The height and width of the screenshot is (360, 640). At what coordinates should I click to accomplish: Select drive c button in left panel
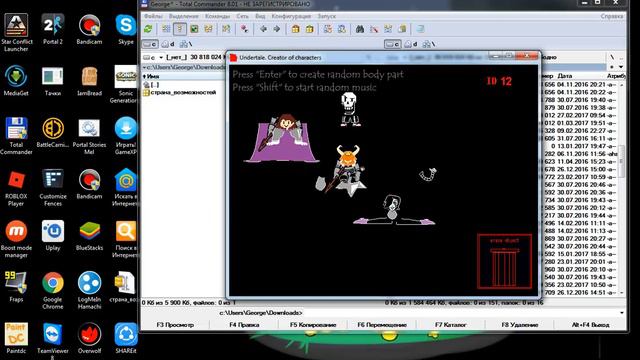pyautogui.click(x=150, y=44)
